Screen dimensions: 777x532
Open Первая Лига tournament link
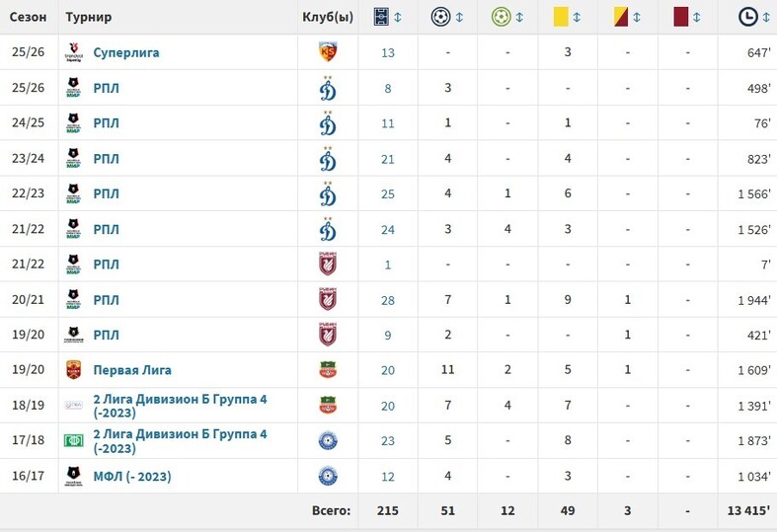[x=132, y=370]
